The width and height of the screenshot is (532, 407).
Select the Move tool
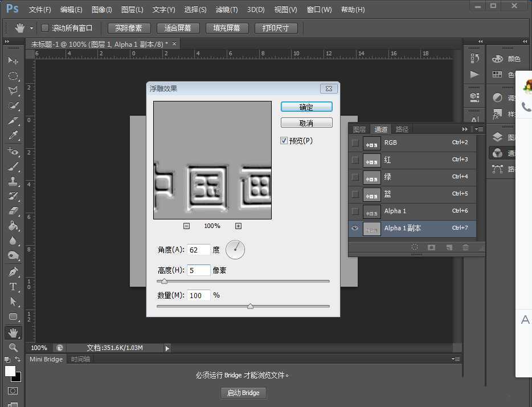[x=13, y=61]
